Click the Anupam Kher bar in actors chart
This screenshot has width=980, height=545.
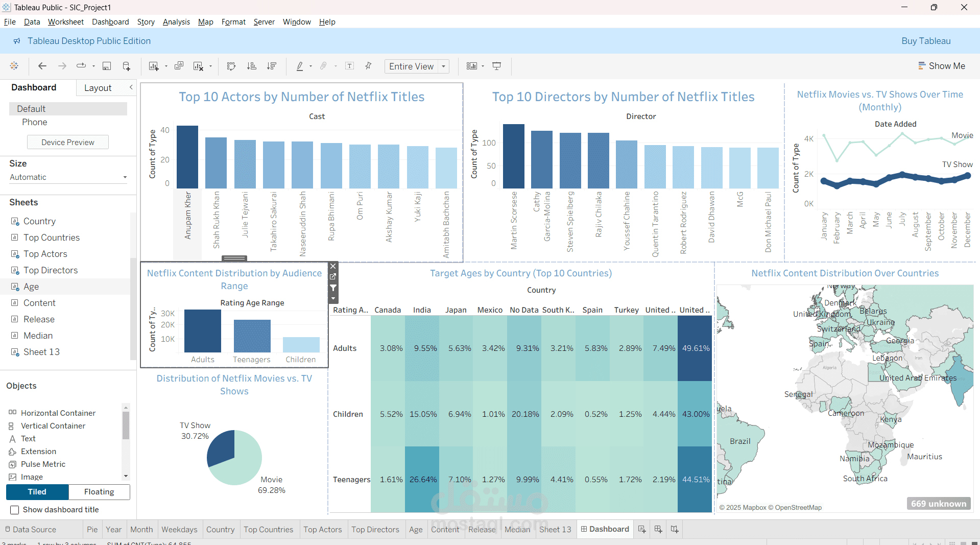tap(187, 157)
